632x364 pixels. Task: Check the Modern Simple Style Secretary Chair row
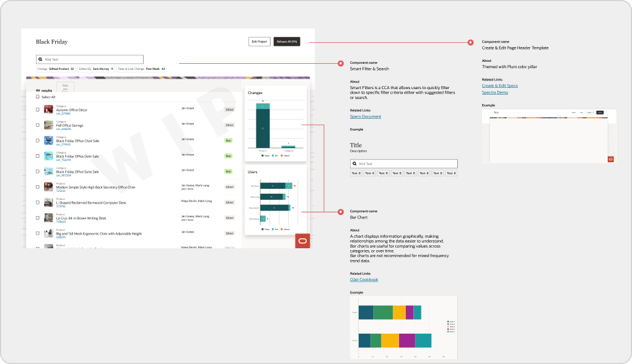[37, 187]
